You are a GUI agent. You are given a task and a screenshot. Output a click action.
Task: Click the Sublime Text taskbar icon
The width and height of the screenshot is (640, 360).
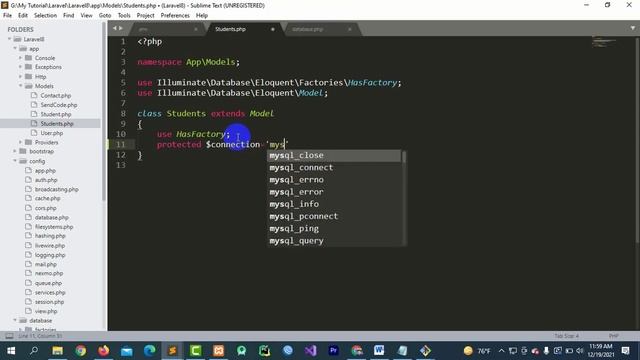coord(173,351)
